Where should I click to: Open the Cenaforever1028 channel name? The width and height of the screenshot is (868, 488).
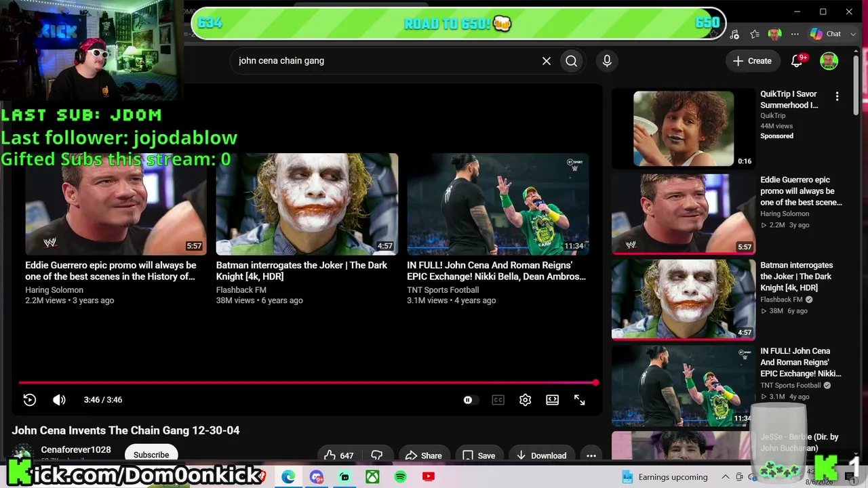point(76,449)
